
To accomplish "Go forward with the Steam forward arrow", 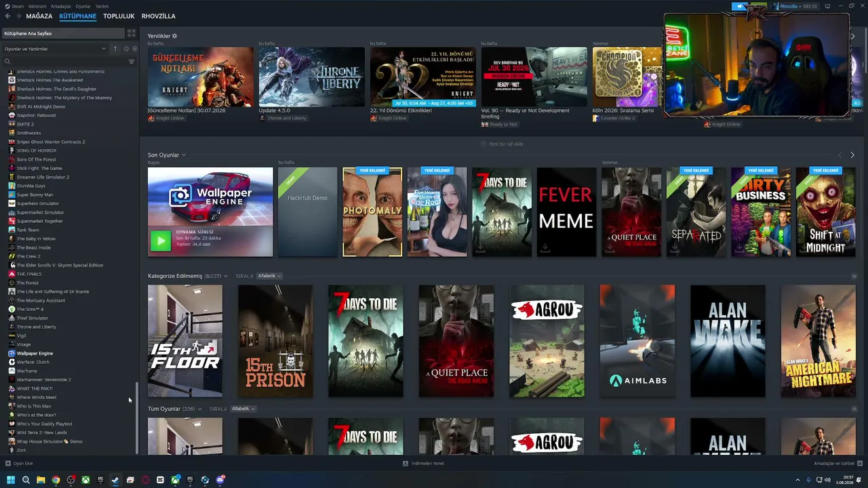I will [x=18, y=16].
